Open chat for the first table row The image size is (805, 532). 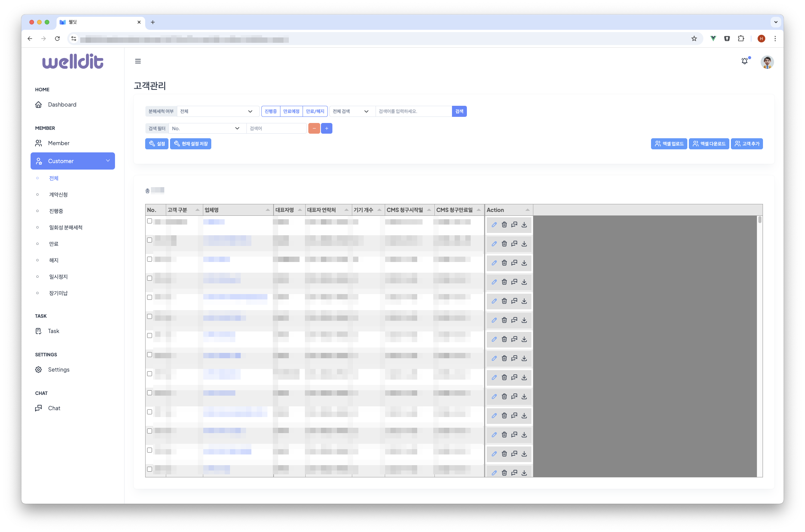pyautogui.click(x=514, y=225)
